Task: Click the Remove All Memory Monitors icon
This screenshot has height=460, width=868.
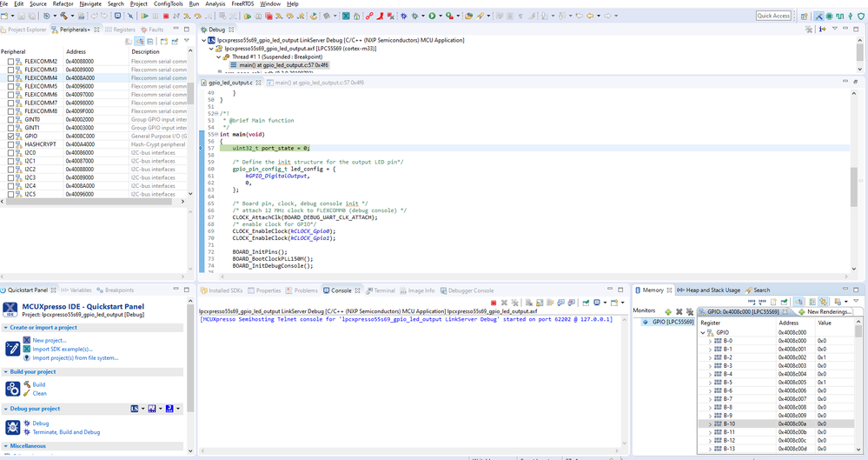Action: click(690, 312)
